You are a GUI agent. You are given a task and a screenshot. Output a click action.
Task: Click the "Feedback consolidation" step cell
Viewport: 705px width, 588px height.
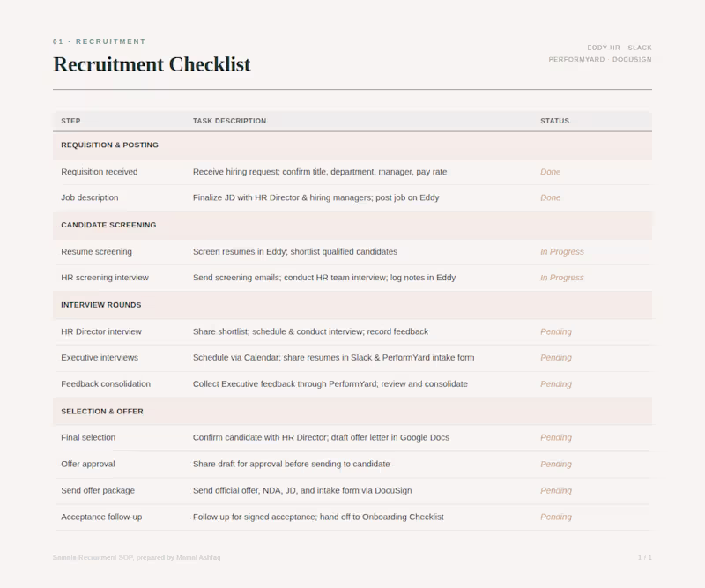pyautogui.click(x=106, y=384)
